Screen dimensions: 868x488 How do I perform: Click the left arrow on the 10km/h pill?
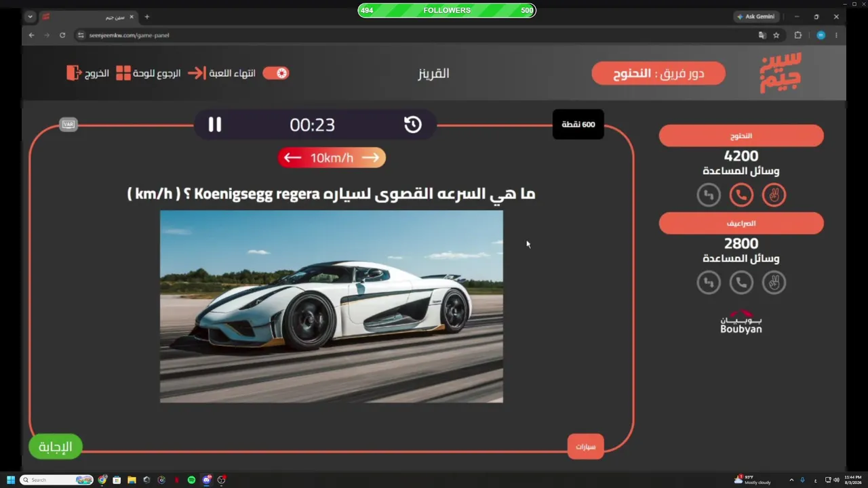292,158
